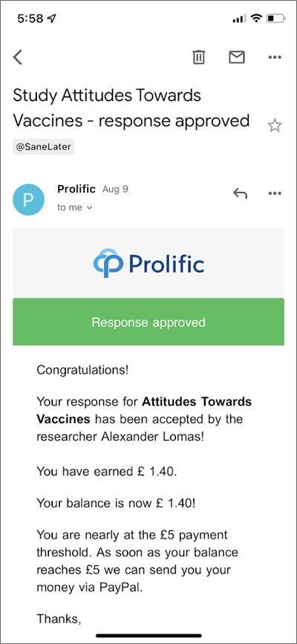The width and height of the screenshot is (297, 644).
Task: Open message options beside reply arrow
Action: (275, 193)
